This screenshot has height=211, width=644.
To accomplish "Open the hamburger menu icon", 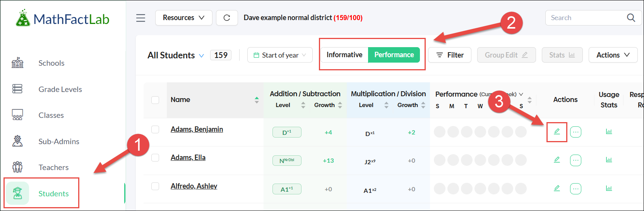I will [140, 18].
